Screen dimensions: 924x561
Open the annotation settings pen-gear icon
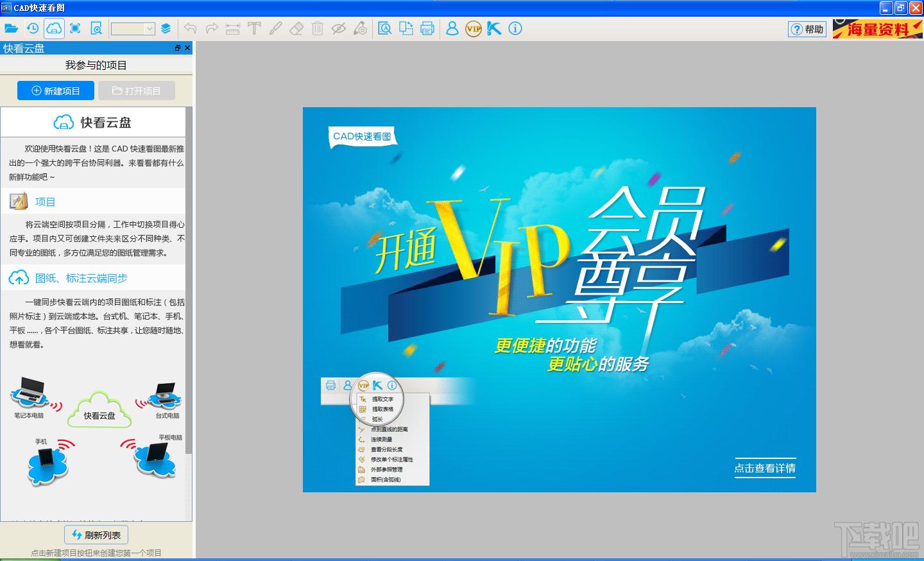click(x=361, y=28)
